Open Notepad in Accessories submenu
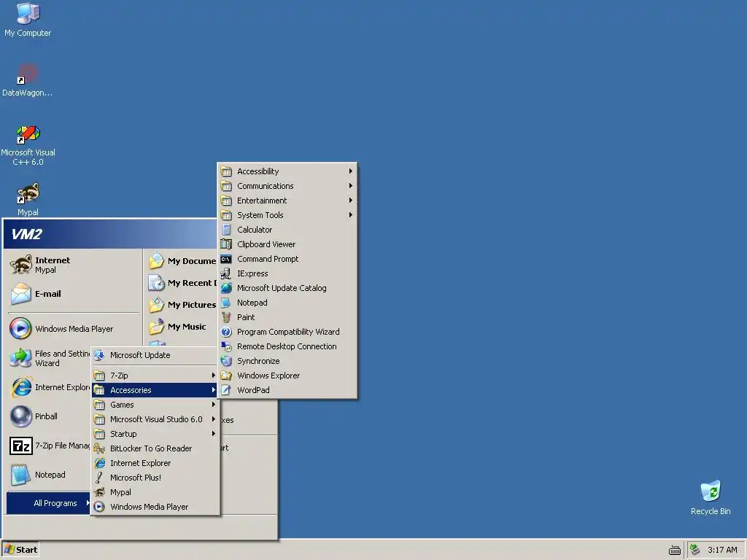Screen dimensions: 747x560 (x=287, y=303)
